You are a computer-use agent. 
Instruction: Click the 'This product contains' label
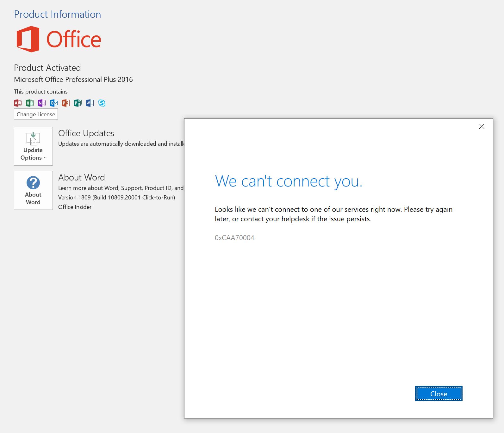point(41,91)
